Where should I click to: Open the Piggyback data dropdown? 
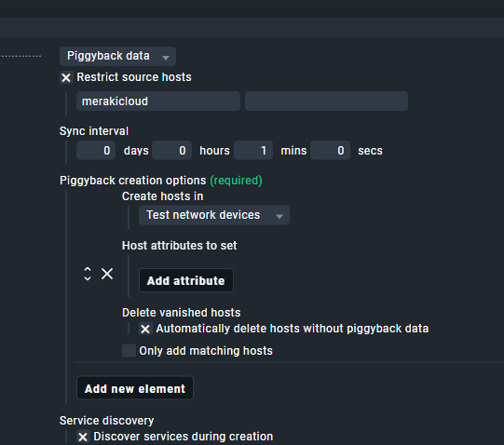[x=117, y=56]
